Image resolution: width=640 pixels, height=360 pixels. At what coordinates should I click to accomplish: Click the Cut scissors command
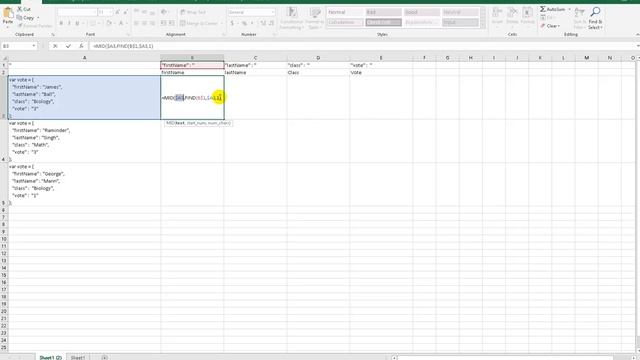pyautogui.click(x=24, y=9)
